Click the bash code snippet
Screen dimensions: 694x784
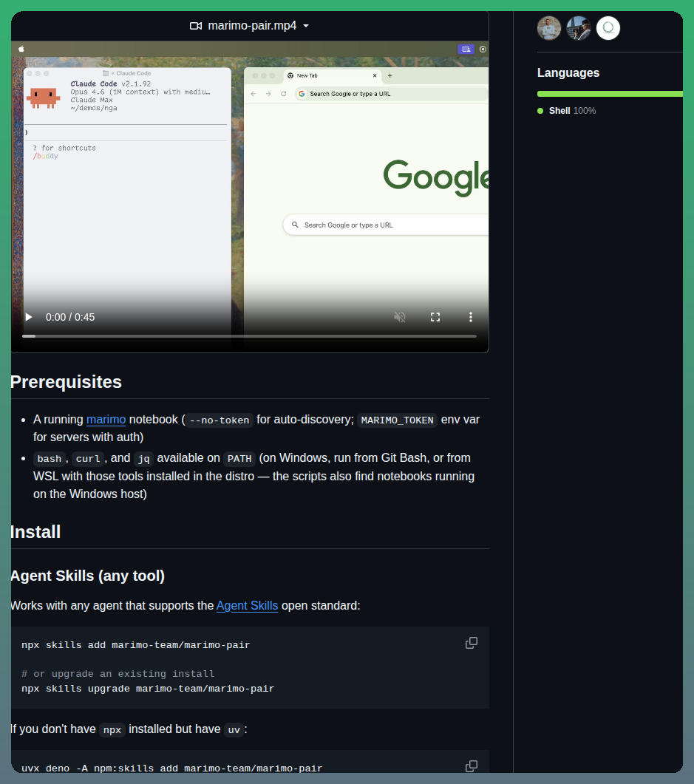(x=50, y=458)
